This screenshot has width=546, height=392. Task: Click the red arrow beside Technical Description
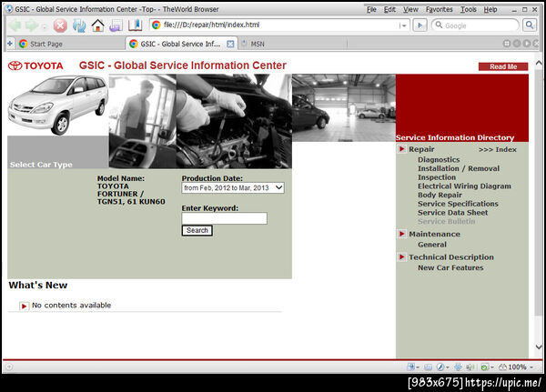tap(402, 256)
